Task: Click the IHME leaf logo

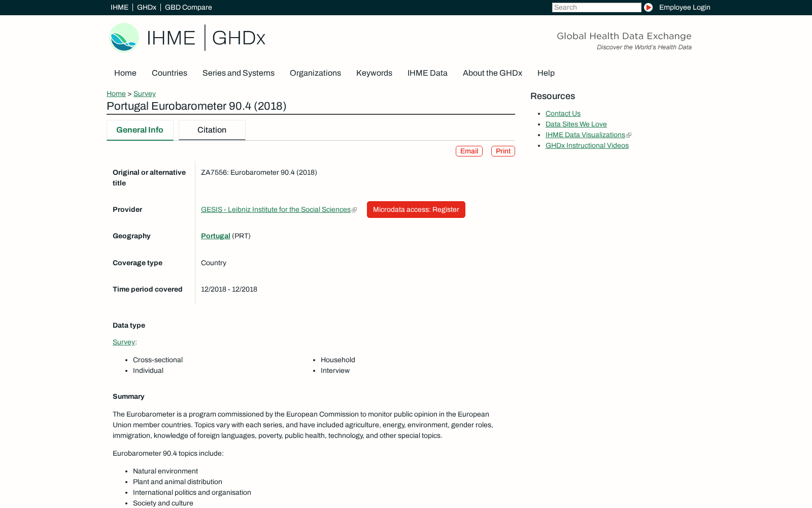Action: (124, 38)
